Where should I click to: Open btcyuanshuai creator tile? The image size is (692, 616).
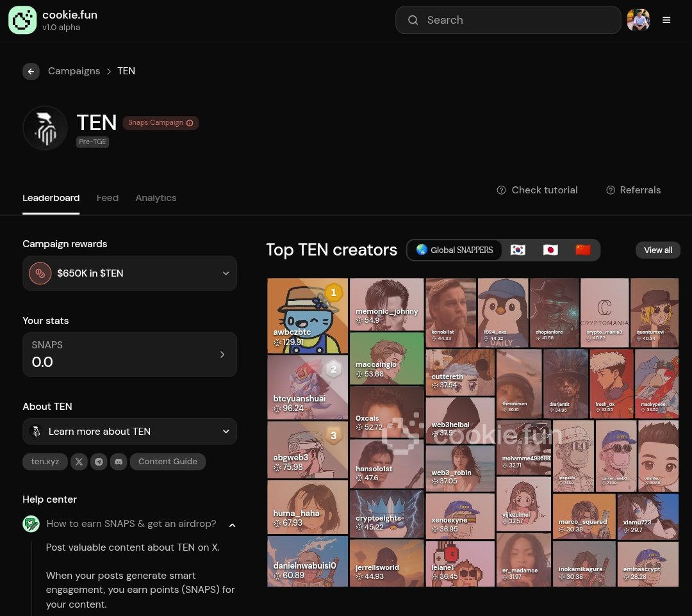[308, 387]
